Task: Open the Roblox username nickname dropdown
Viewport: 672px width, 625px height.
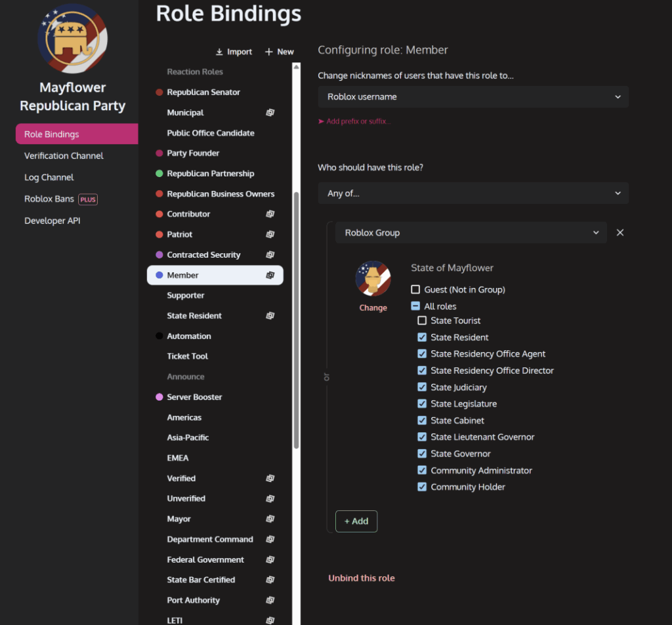Action: [x=472, y=96]
